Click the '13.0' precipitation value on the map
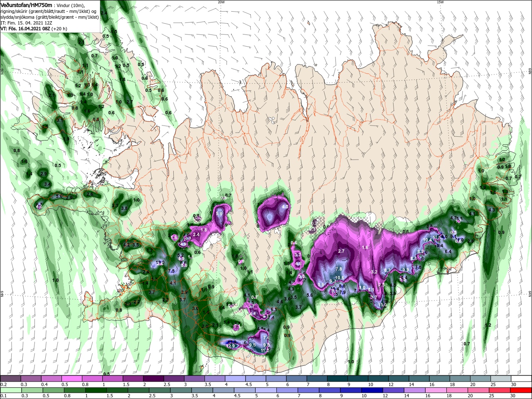Image resolution: width=532 pixels, height=399 pixels. coord(382,305)
